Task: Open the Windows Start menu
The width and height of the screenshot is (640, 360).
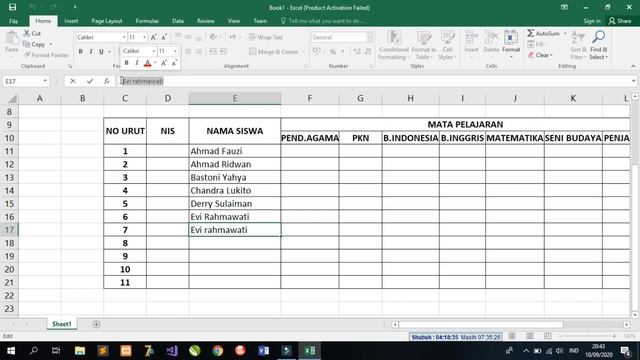Action: [x=11, y=351]
